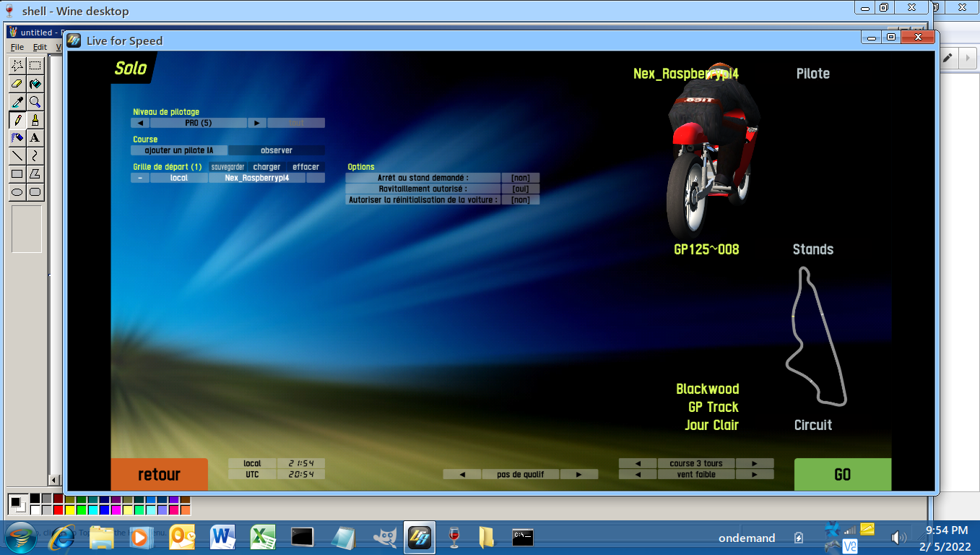Decrease the Niveau de pilotage level
Screen dimensions: 980x555
140,123
